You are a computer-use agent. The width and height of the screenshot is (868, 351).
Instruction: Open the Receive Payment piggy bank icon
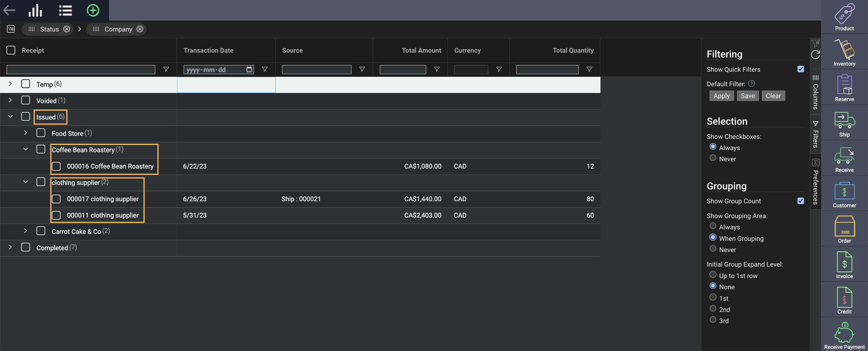844,336
